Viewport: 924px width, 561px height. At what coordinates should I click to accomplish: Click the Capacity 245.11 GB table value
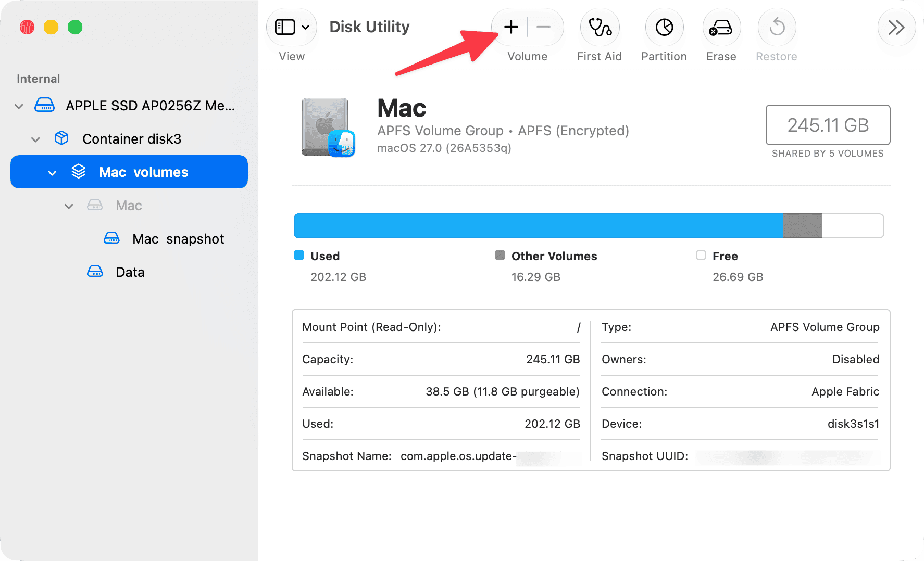click(x=553, y=359)
